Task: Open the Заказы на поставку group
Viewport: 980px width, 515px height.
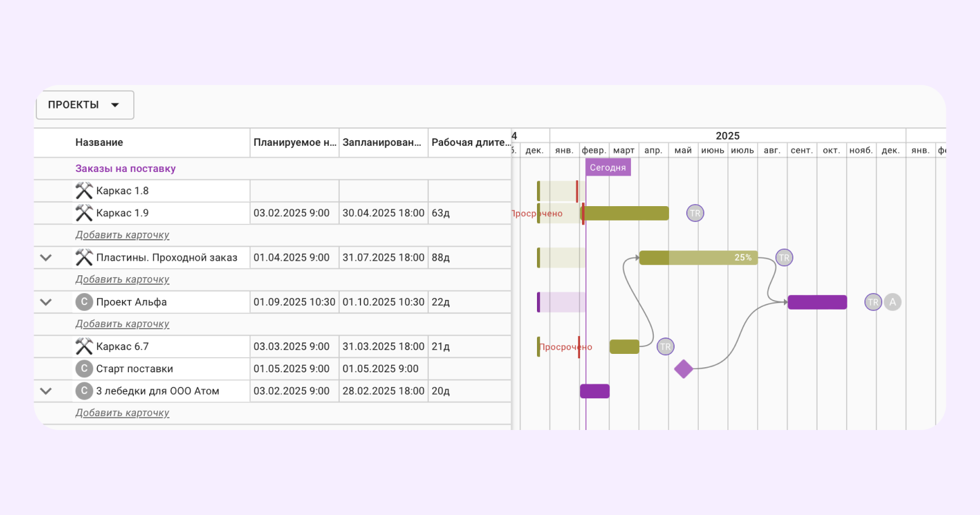Action: (126, 169)
